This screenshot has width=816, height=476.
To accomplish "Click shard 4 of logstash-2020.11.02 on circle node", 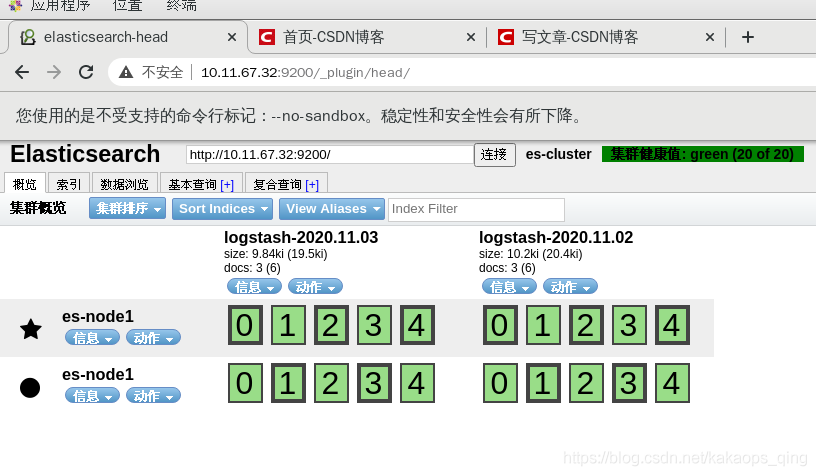I will [672, 383].
